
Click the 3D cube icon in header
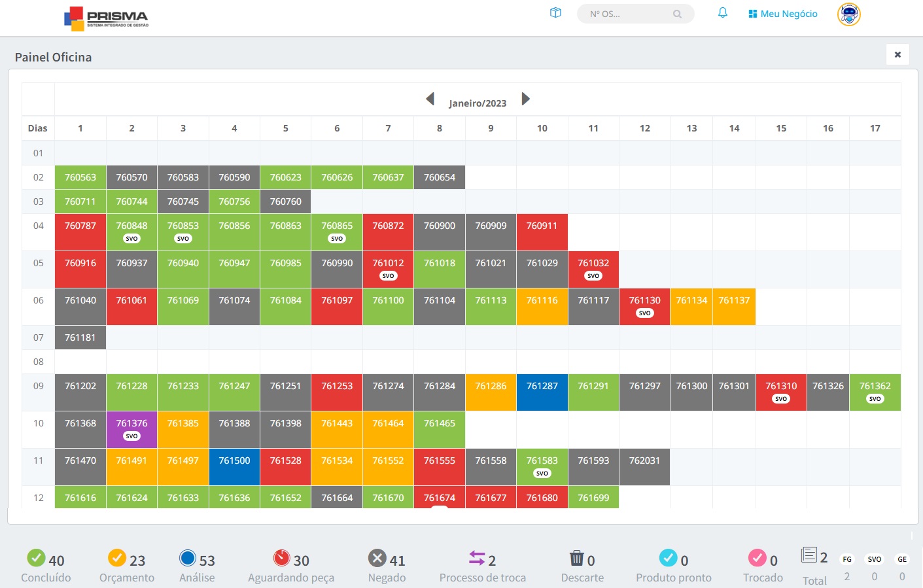point(555,13)
